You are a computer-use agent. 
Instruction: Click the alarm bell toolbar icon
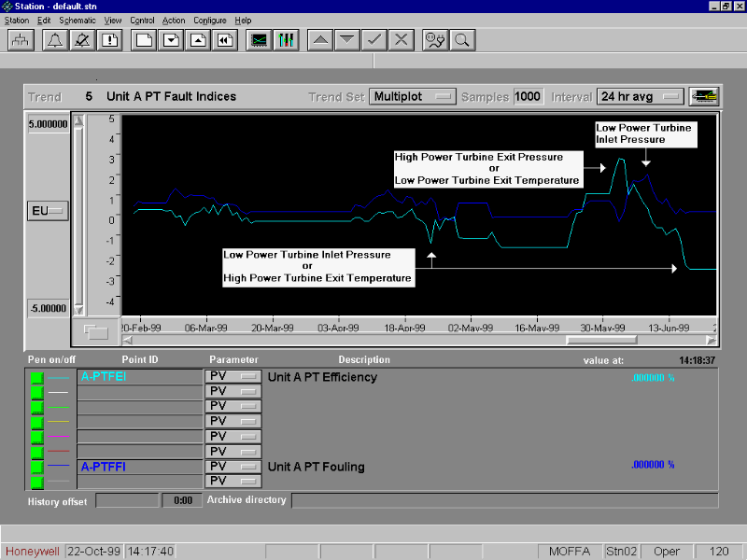pos(53,40)
